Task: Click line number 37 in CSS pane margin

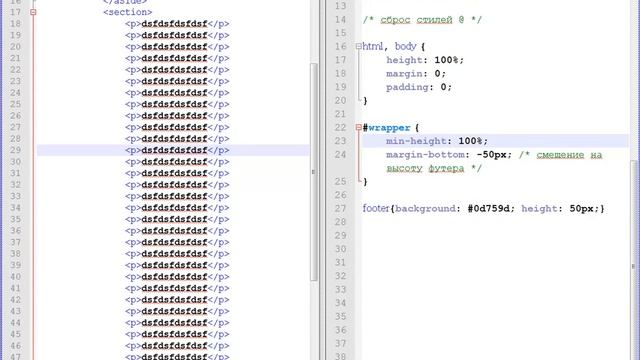Action: click(x=340, y=344)
